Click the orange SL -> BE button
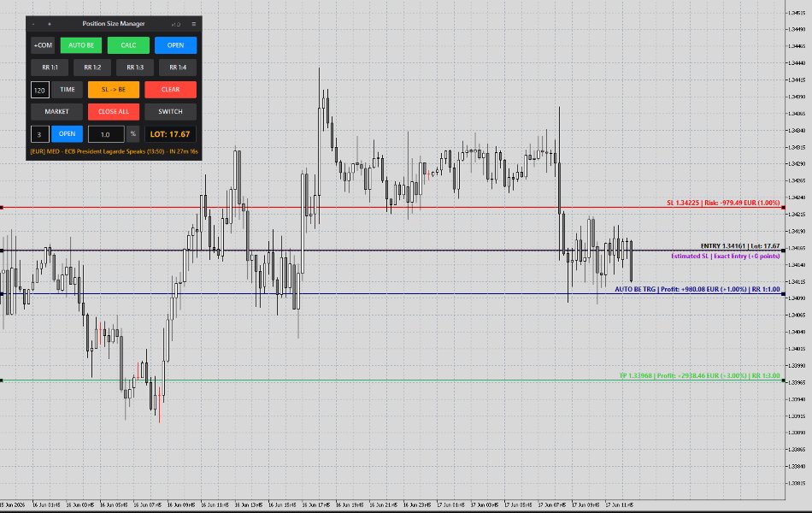Viewport: 812px width, 513px height. (114, 90)
